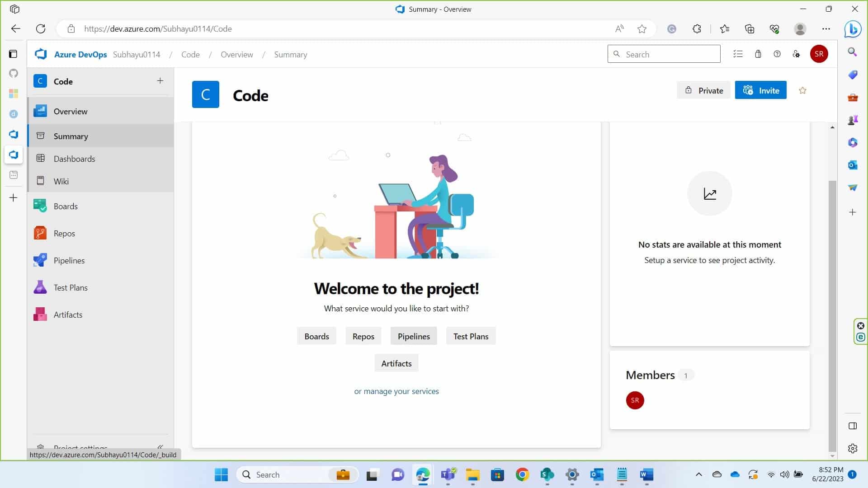Open Test Plans in the sidebar
The width and height of the screenshot is (868, 488).
pos(70,287)
